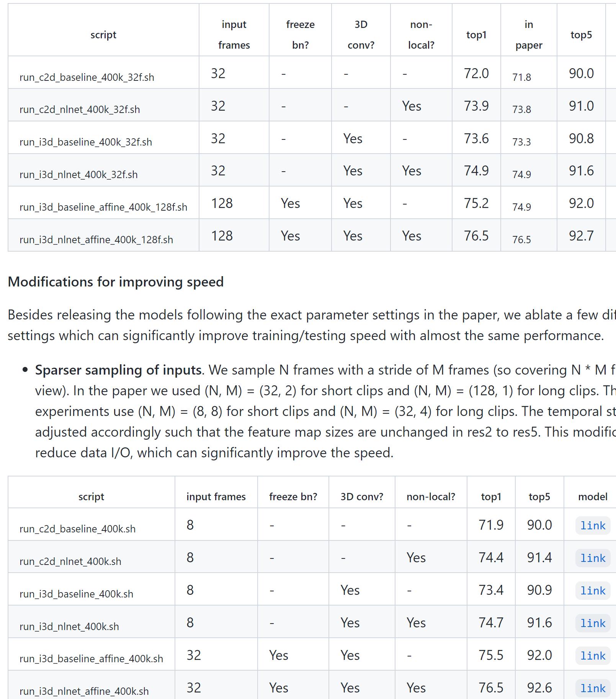The height and width of the screenshot is (699, 616).
Task: Click the run_i3d_nlnet_400k_32f.sh script cell
Action: coord(78,175)
